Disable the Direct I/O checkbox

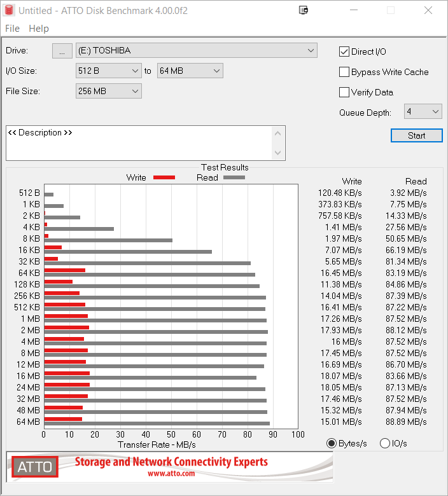[344, 52]
